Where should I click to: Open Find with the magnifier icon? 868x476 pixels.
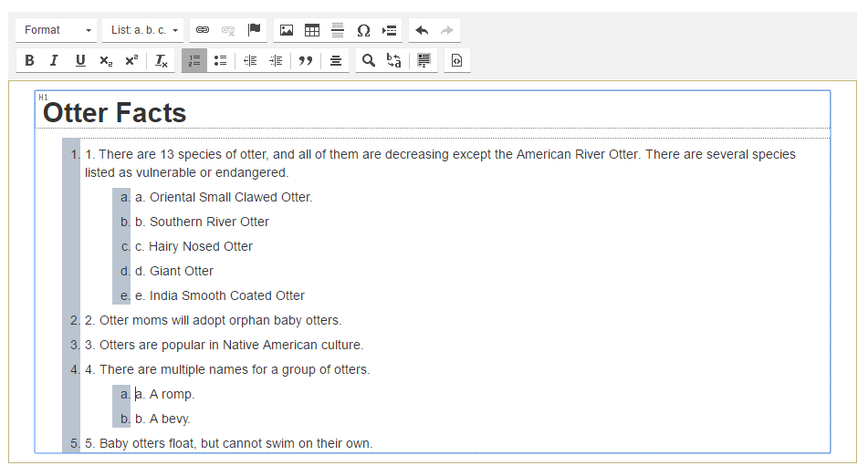pyautogui.click(x=369, y=61)
